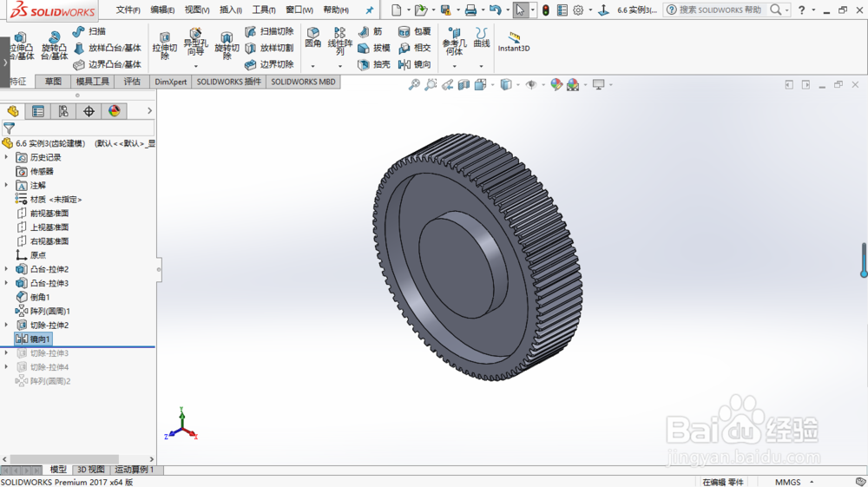The width and height of the screenshot is (868, 487).
Task: Click the Linear Pattern tool (线性阵列)
Action: pyautogui.click(x=340, y=42)
